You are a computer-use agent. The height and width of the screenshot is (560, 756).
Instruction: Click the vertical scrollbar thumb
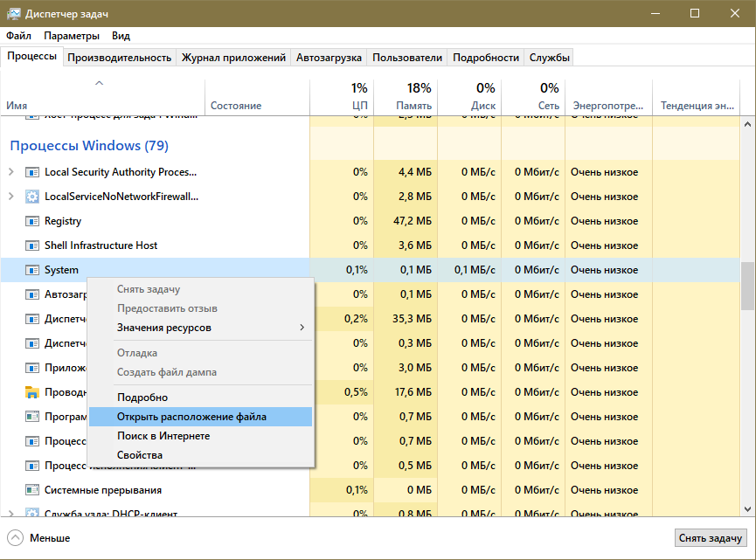coord(747,286)
